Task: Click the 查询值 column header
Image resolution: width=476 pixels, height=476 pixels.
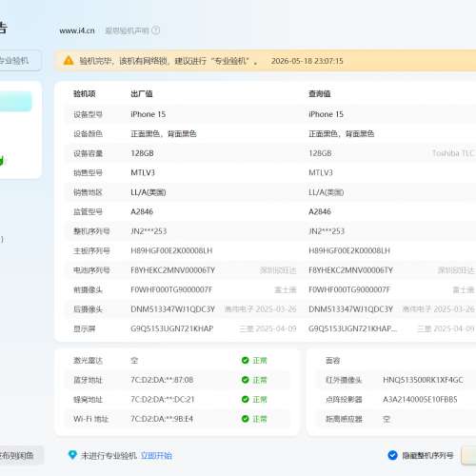Action: click(x=320, y=93)
